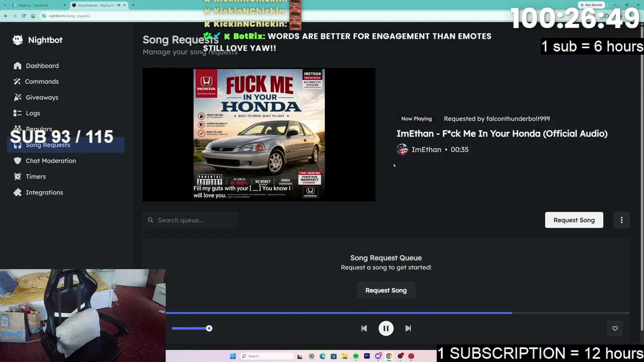Adjust the volume slider handle

[x=209, y=329]
